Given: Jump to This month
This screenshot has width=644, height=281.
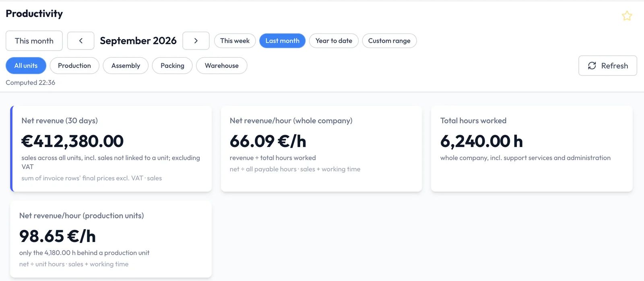Looking at the screenshot, I should pos(34,41).
